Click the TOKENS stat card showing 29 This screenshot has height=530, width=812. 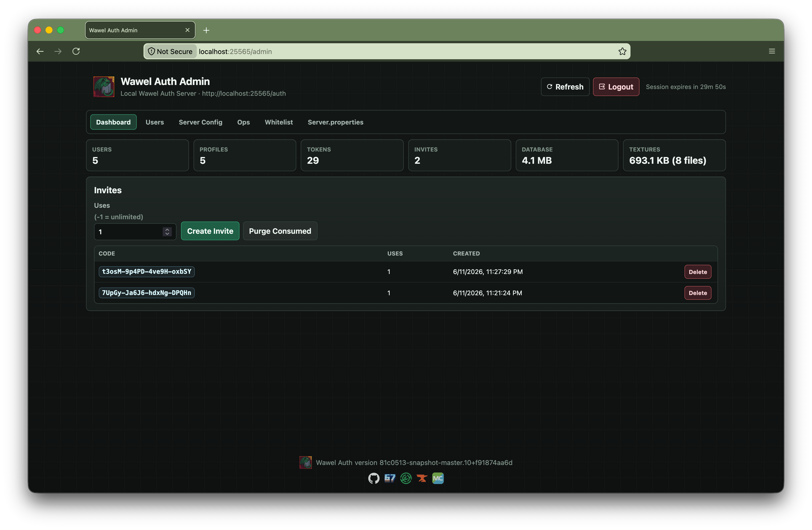click(352, 155)
